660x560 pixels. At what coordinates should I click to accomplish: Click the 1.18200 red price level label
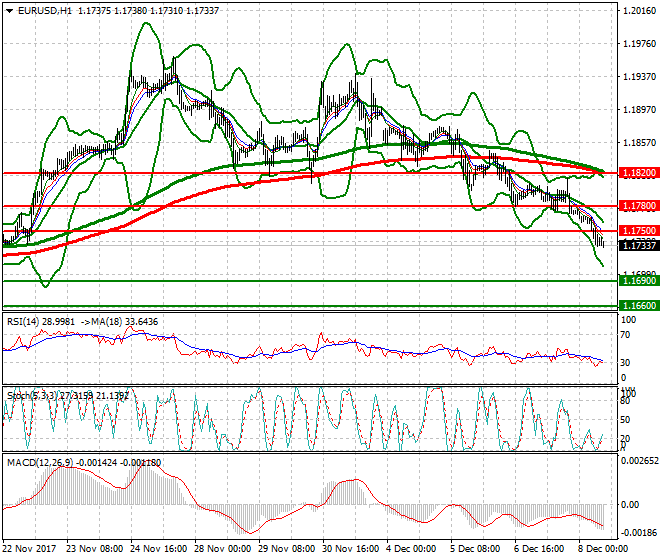(x=639, y=173)
